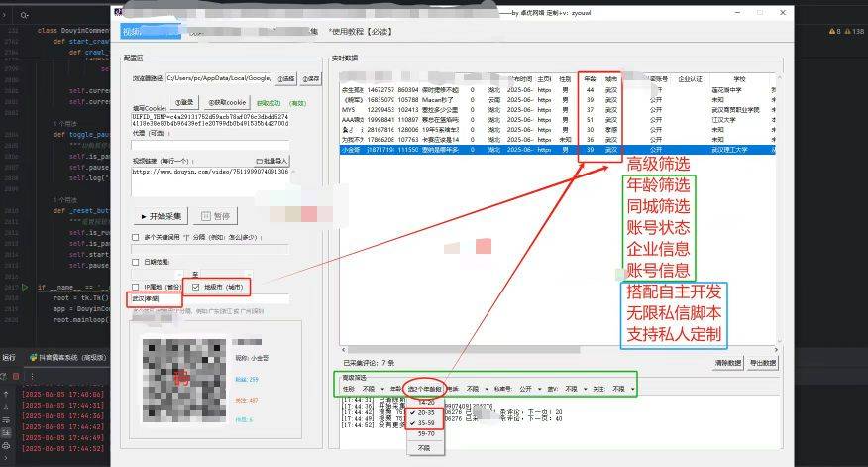This screenshot has height=467, width=868.
Task: Open the 性别 filter dropdown
Action: coord(372,389)
